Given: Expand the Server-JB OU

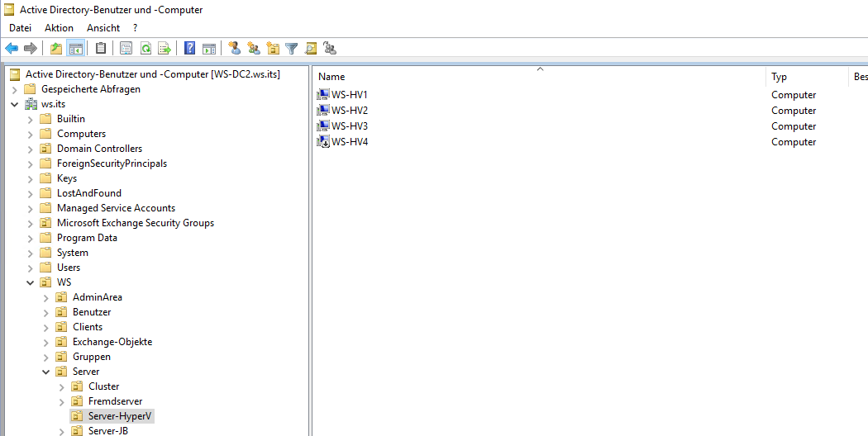Looking at the screenshot, I should 61,431.
